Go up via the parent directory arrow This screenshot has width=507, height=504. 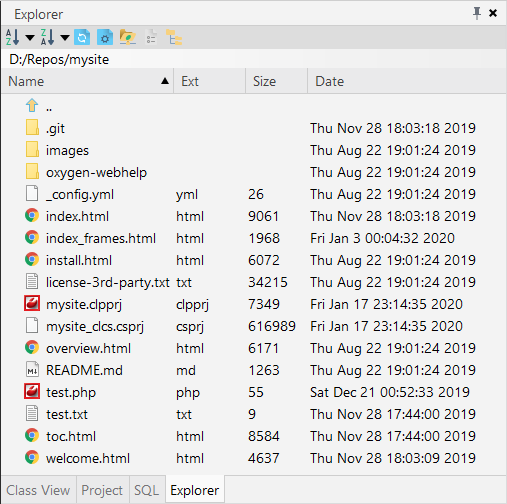click(32, 106)
